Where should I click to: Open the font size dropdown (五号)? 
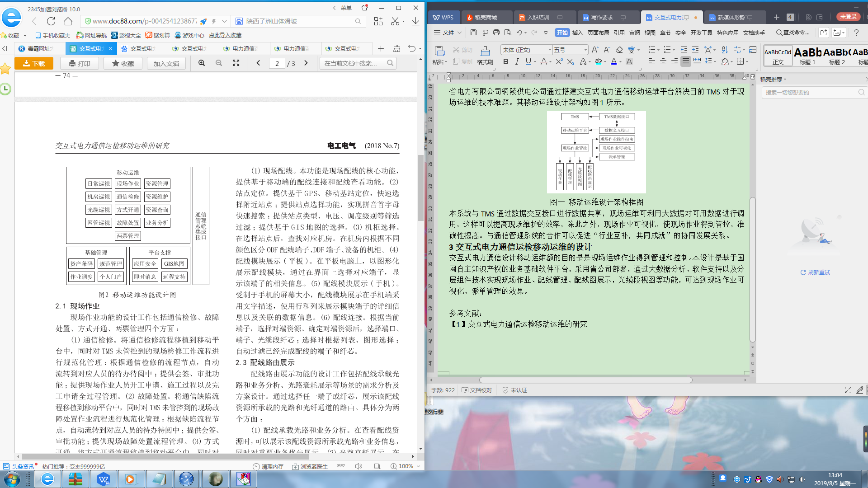[585, 50]
